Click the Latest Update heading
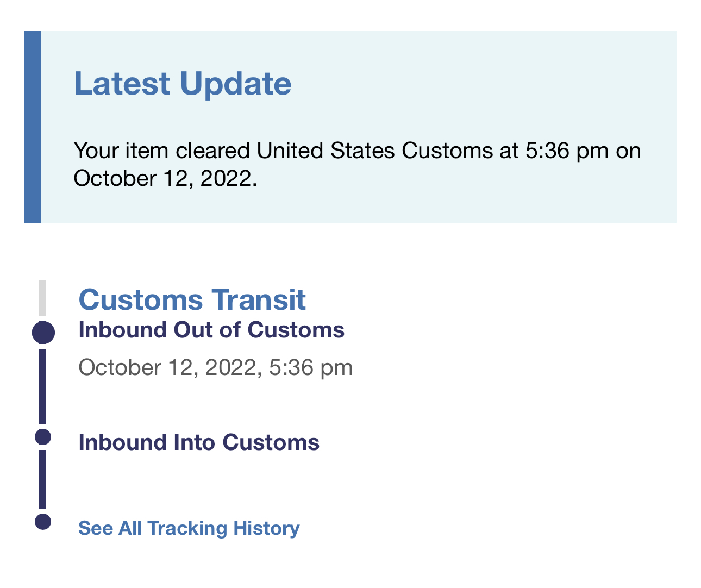701x588 pixels. [x=183, y=84]
